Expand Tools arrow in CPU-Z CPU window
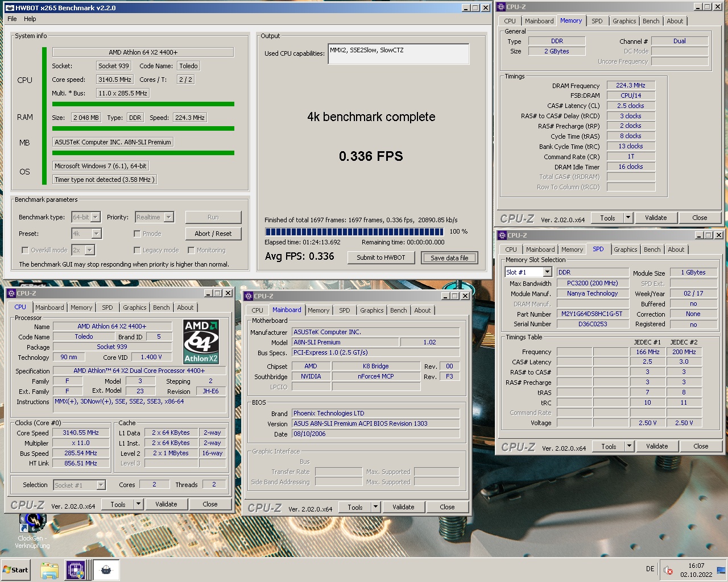 tap(138, 504)
